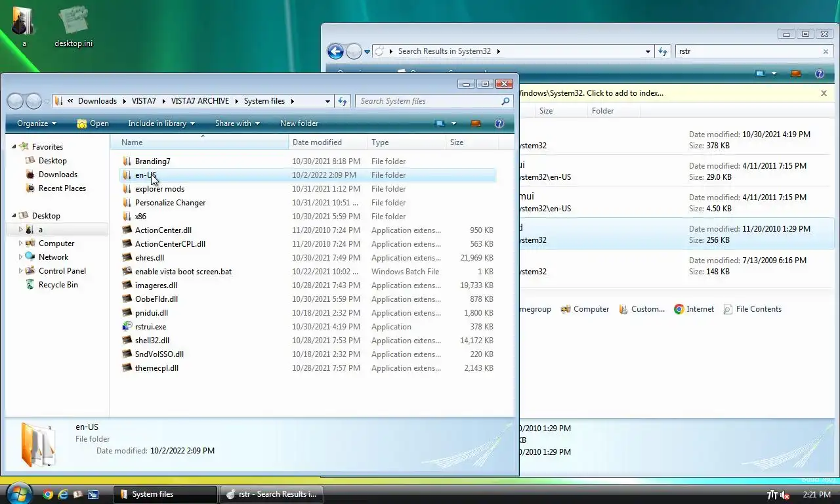Image resolution: width=840 pixels, height=504 pixels.
Task: Click the muted volume tray icon
Action: click(x=785, y=495)
